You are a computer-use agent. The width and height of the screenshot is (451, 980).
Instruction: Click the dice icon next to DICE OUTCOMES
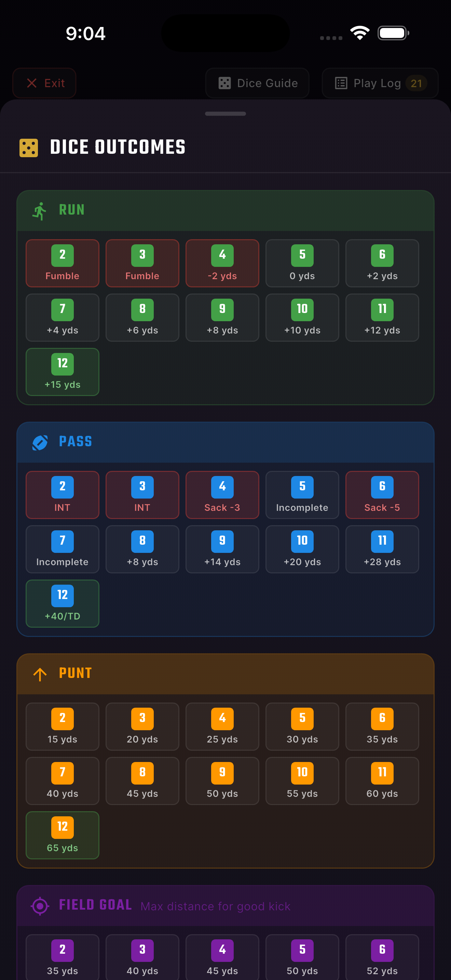tap(28, 147)
